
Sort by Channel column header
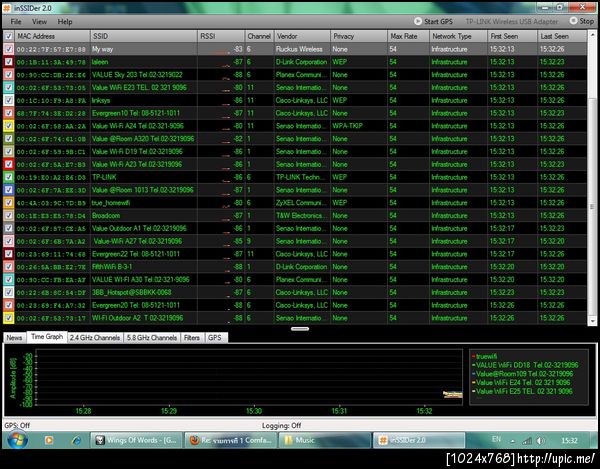(x=259, y=36)
